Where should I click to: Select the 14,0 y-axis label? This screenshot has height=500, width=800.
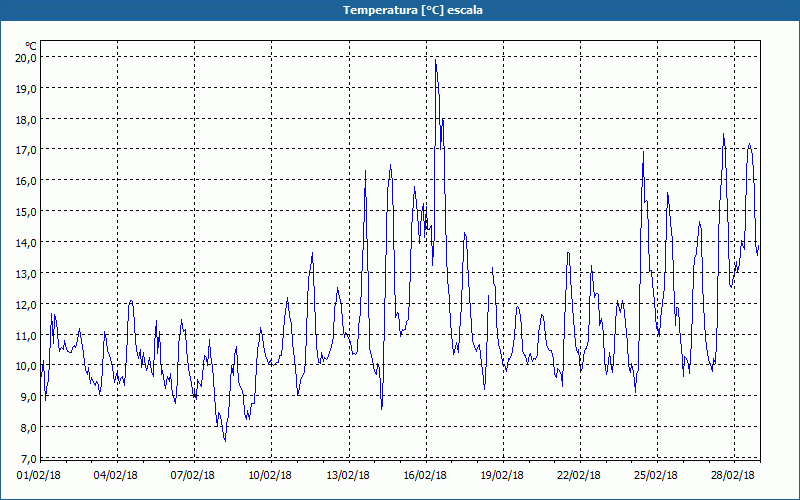pyautogui.click(x=26, y=242)
